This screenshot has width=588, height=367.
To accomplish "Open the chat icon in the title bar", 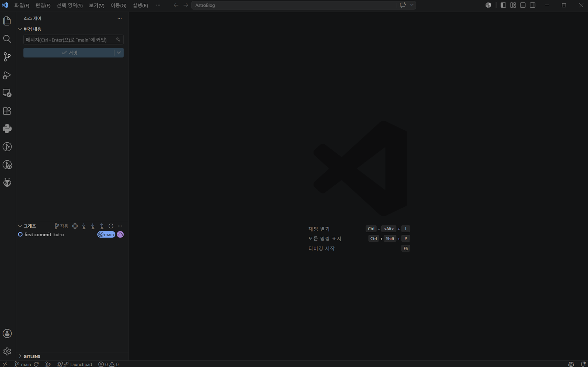I will tap(403, 5).
